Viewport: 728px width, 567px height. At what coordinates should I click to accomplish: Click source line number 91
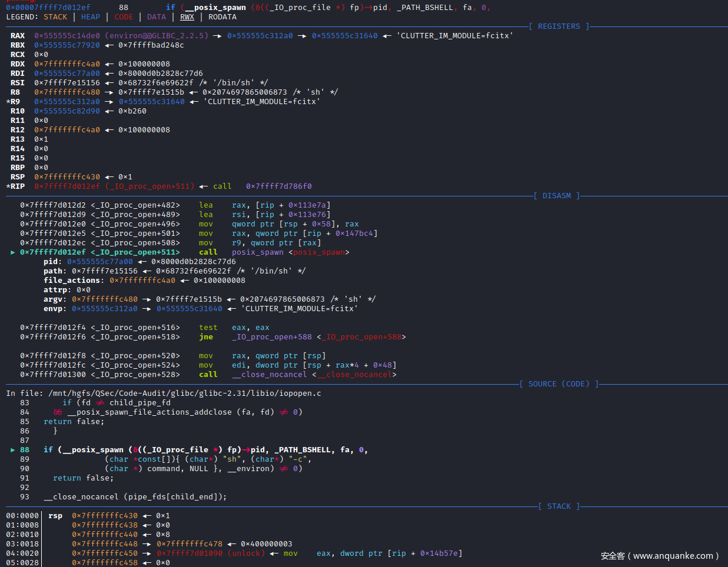tap(25, 478)
